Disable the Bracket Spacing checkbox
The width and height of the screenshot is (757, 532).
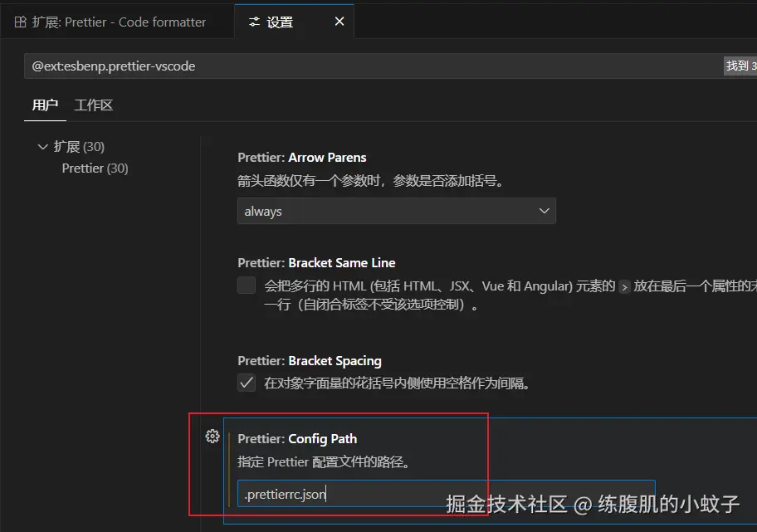[247, 383]
